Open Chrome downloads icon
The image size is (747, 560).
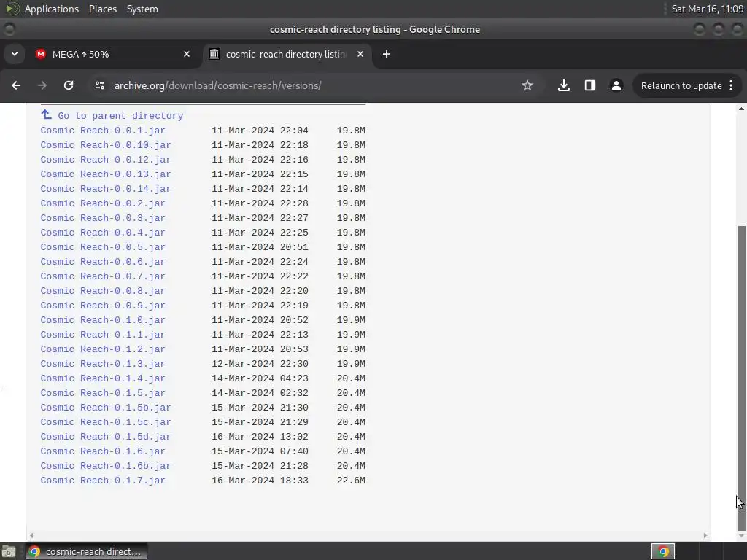[564, 85]
